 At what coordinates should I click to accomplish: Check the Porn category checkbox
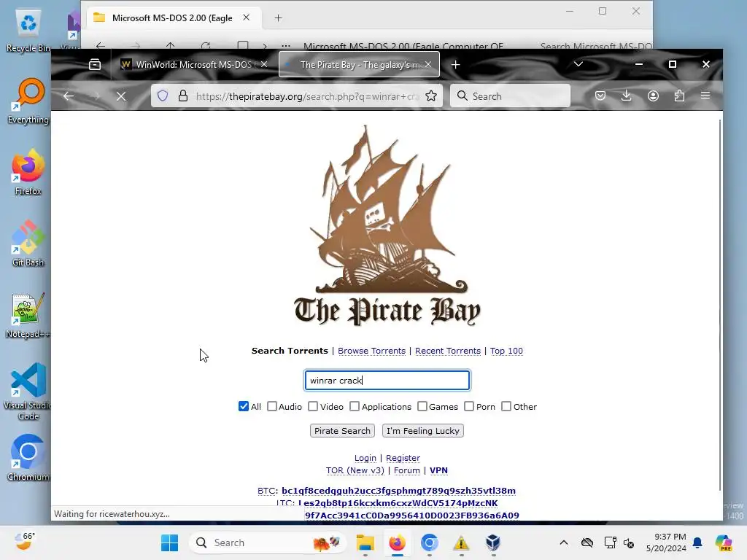pos(469,406)
